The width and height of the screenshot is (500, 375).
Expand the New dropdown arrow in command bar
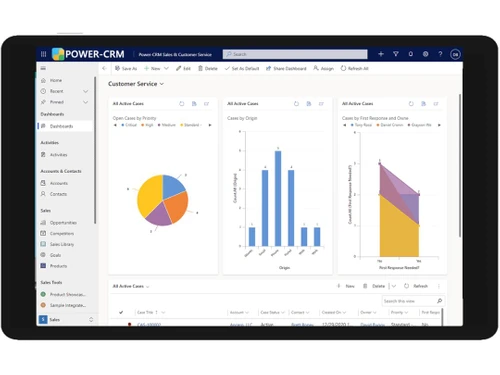[166, 68]
